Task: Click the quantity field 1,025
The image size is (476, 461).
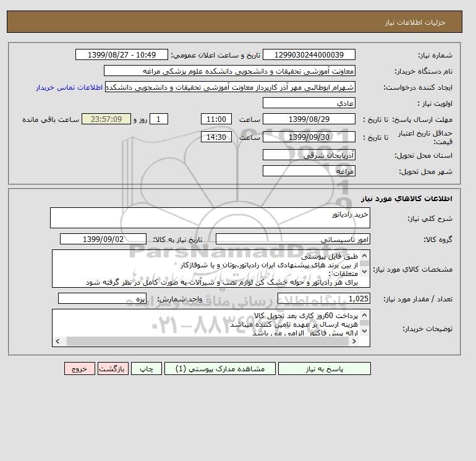Action: (324, 299)
